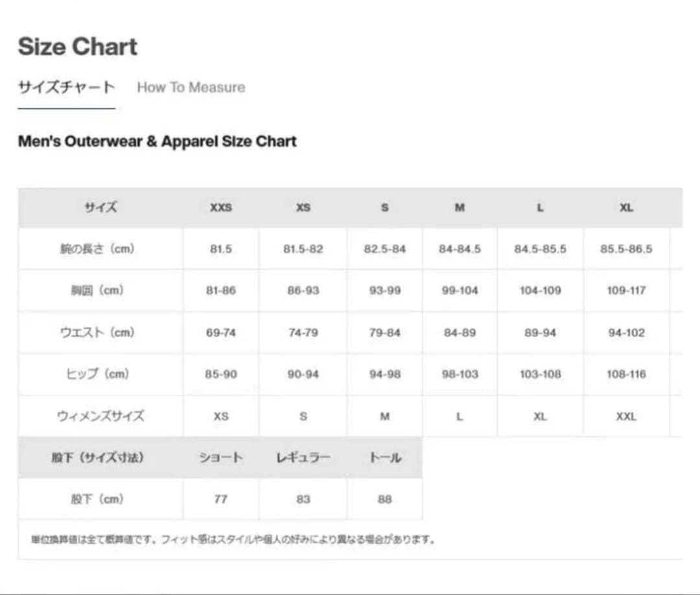This screenshot has height=595, width=700.
Task: Select the 胸囲 (cm) row label
Action: tap(97, 290)
